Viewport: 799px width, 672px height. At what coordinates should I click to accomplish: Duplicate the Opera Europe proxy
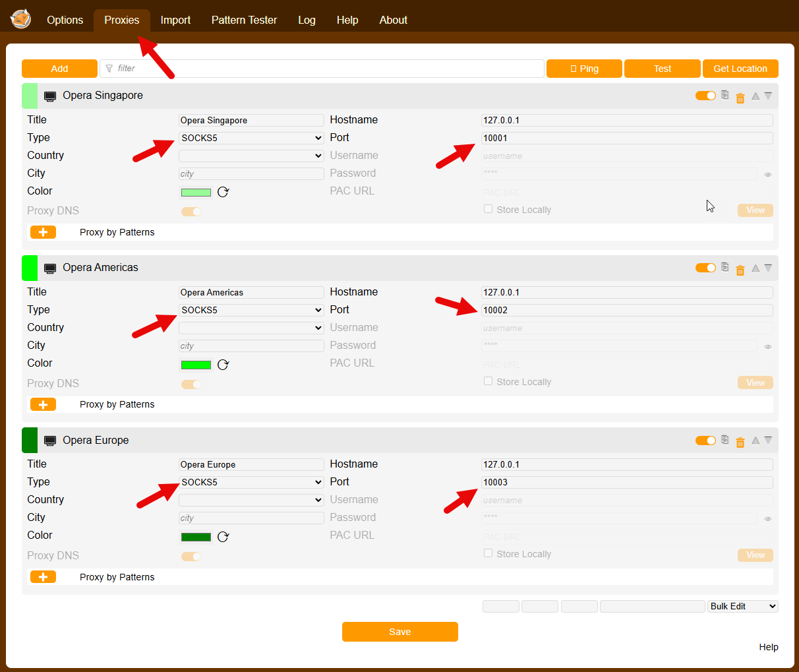(x=725, y=440)
